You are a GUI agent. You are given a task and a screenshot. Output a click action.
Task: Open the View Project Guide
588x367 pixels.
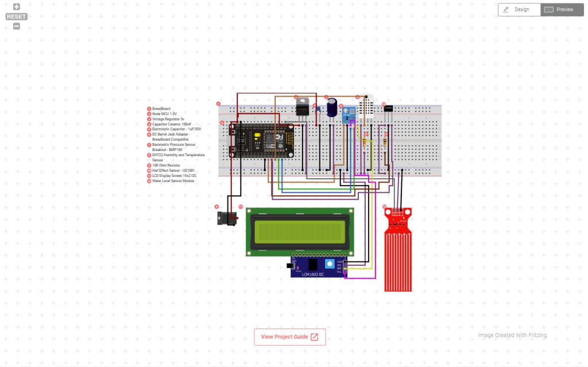[x=289, y=337]
